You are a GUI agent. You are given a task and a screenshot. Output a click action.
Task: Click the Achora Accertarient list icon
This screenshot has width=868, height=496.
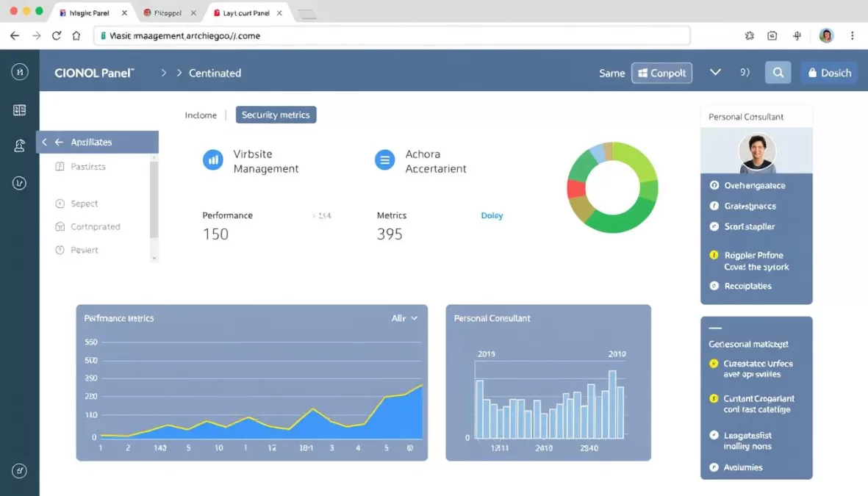pos(384,159)
